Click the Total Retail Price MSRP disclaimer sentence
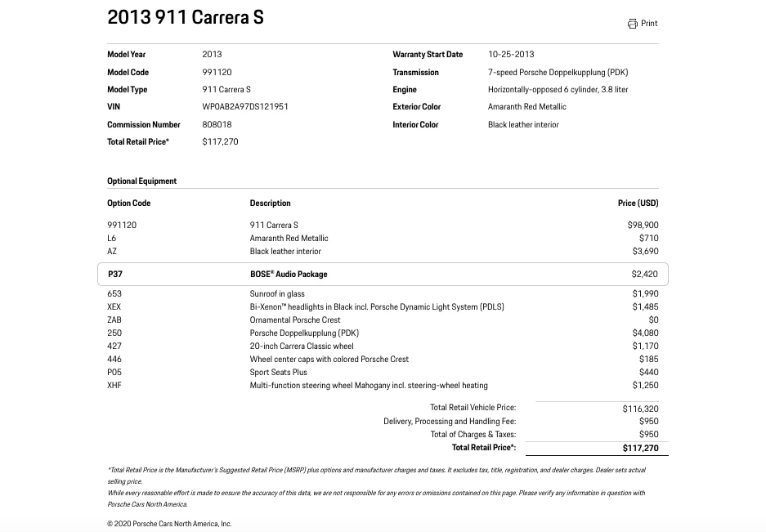 pos(376,476)
